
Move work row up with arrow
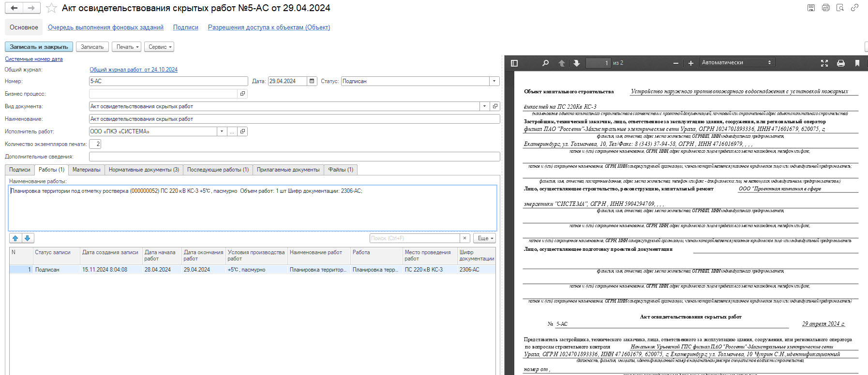click(x=15, y=238)
